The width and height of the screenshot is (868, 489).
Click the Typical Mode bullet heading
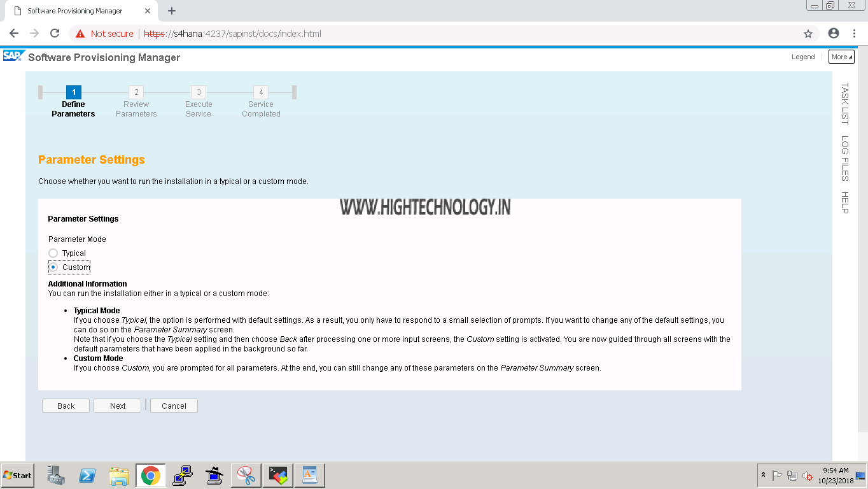click(97, 311)
